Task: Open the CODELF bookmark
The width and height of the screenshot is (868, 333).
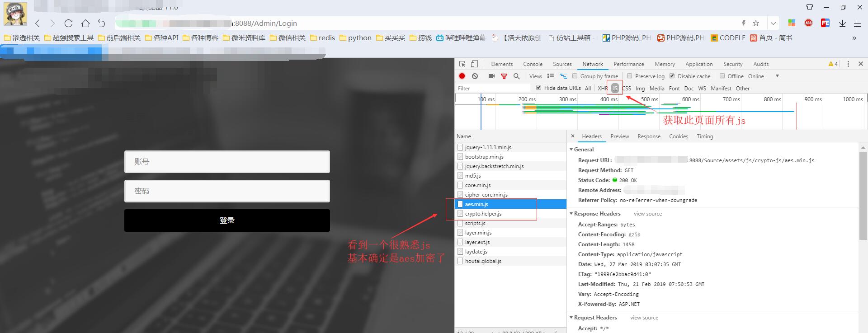Action: (x=728, y=38)
